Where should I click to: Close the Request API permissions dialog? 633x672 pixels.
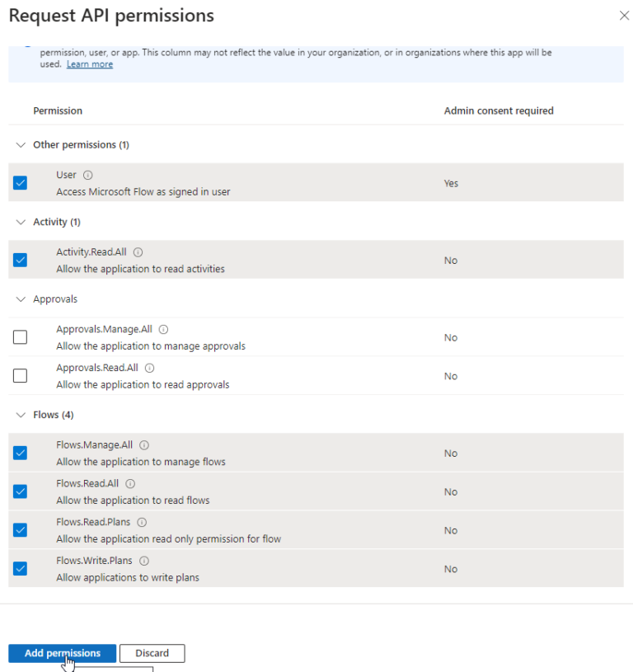pos(624,15)
